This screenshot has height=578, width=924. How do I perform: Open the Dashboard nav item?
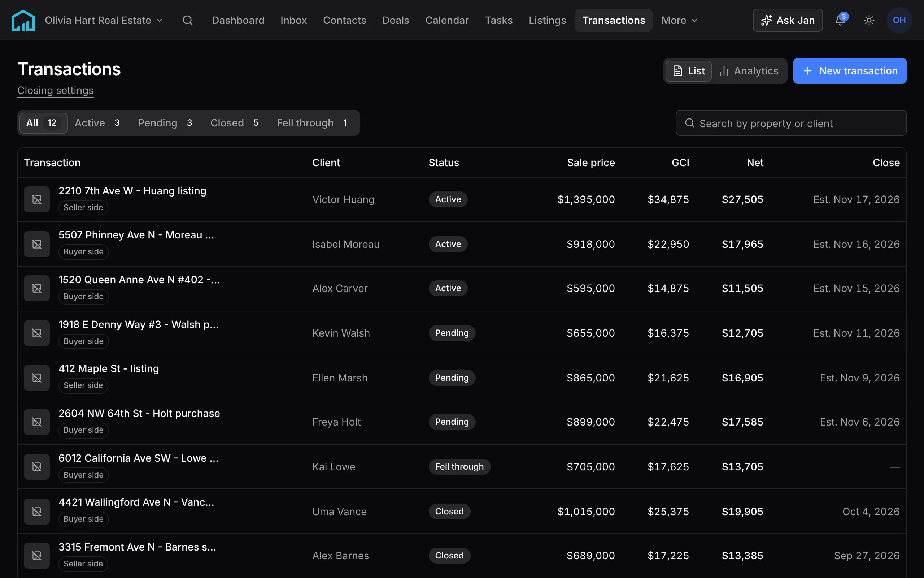pyautogui.click(x=238, y=20)
